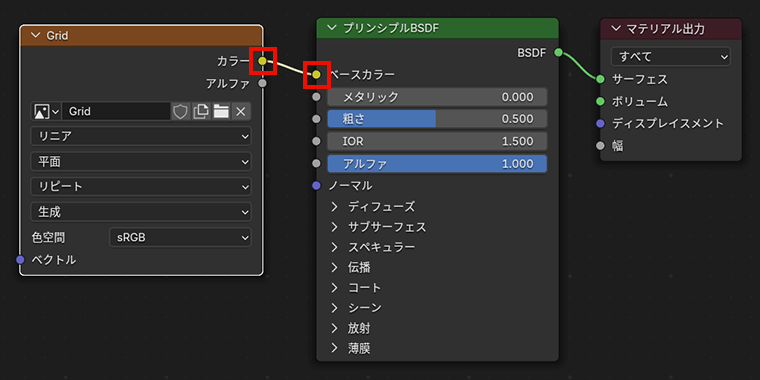Toggle fake user shield icon for Grid image

[x=180, y=111]
